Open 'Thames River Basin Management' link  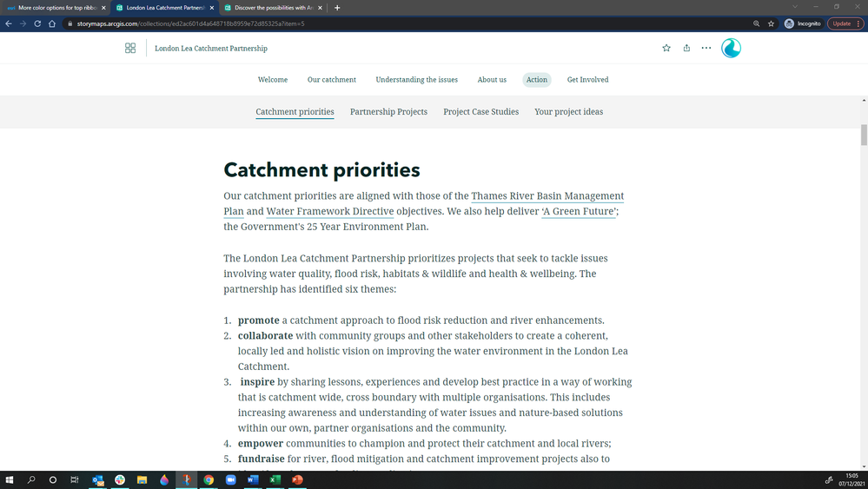coord(547,195)
